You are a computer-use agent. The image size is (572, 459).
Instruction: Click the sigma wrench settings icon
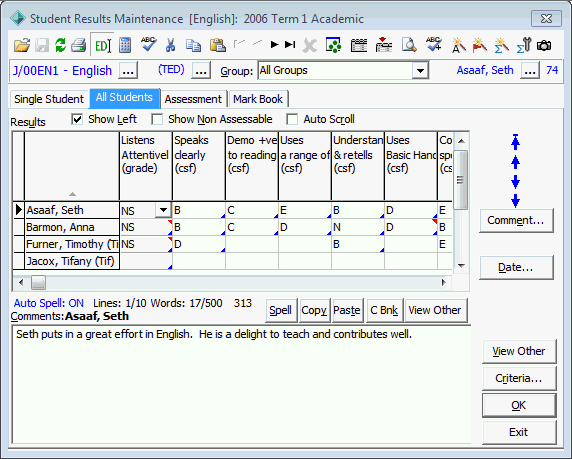[x=524, y=45]
